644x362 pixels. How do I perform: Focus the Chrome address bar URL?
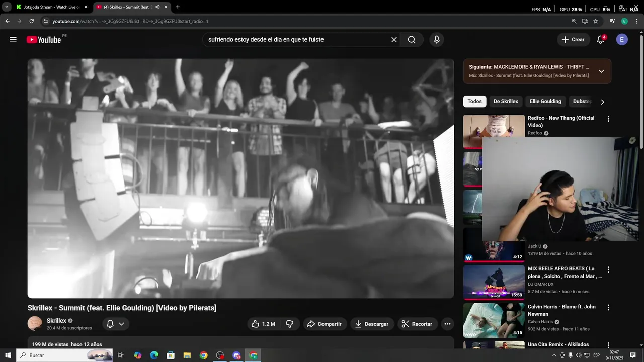click(x=130, y=21)
